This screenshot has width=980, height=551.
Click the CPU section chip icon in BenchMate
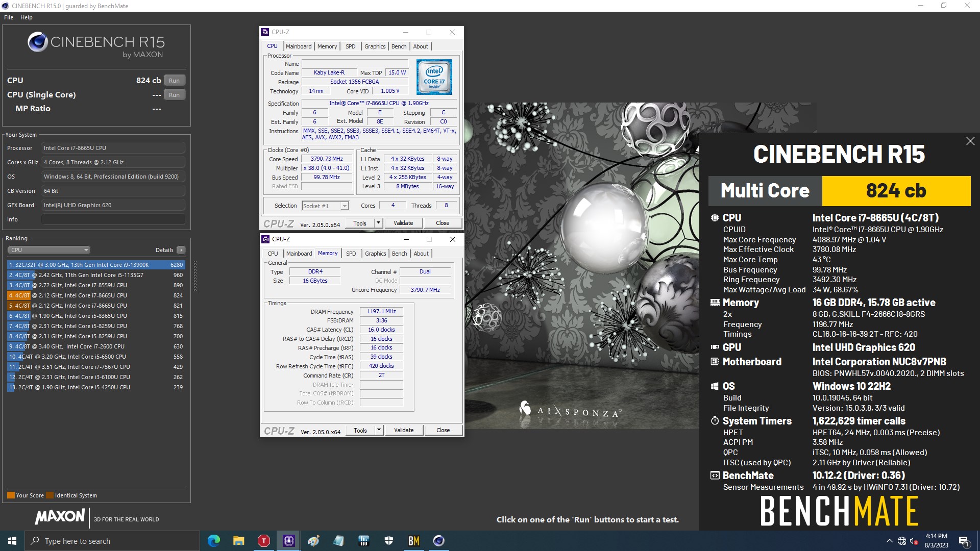715,218
